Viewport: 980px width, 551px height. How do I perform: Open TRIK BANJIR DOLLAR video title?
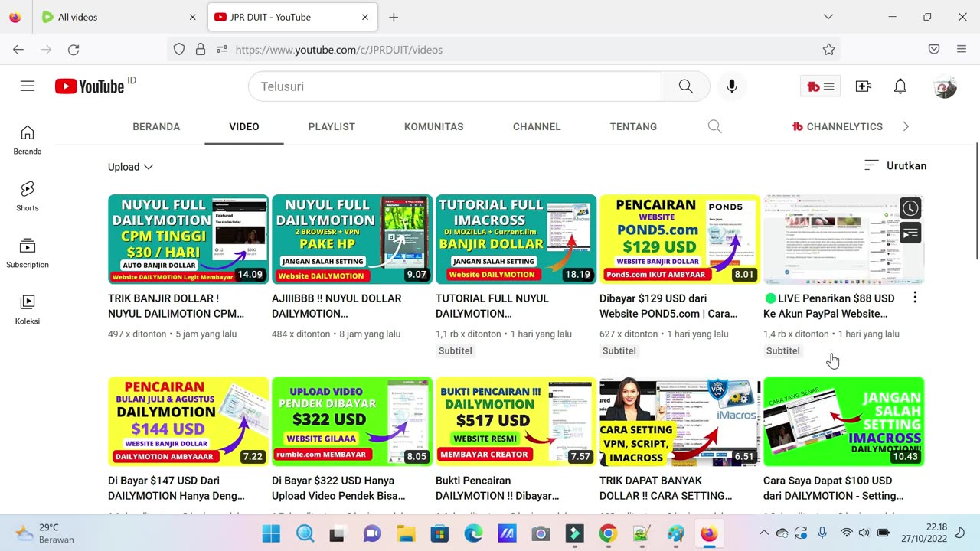click(x=176, y=306)
